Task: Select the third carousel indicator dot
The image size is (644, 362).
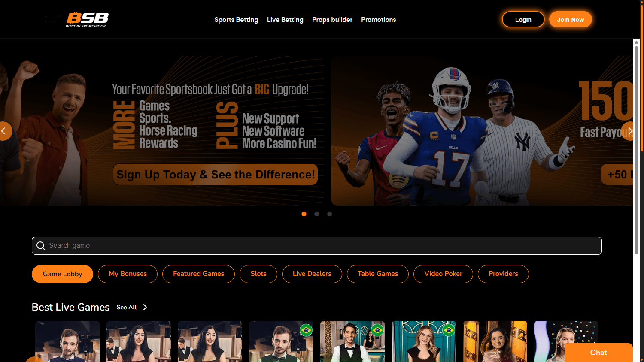Action: coord(330,214)
